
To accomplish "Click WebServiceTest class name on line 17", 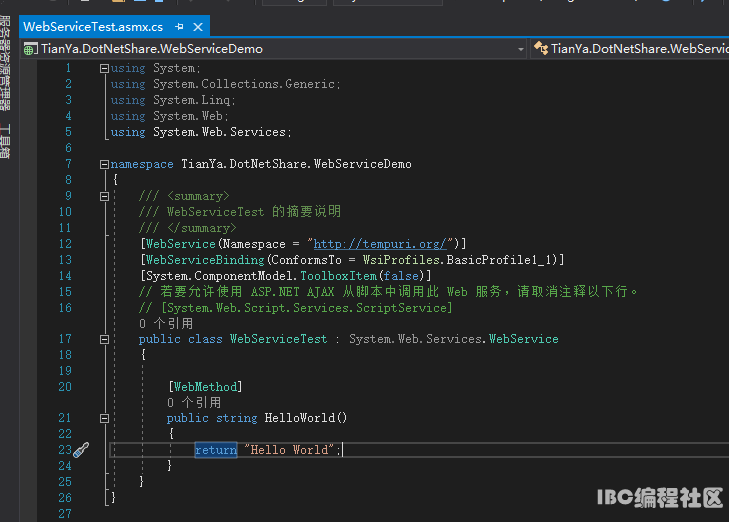I will click(x=278, y=339).
